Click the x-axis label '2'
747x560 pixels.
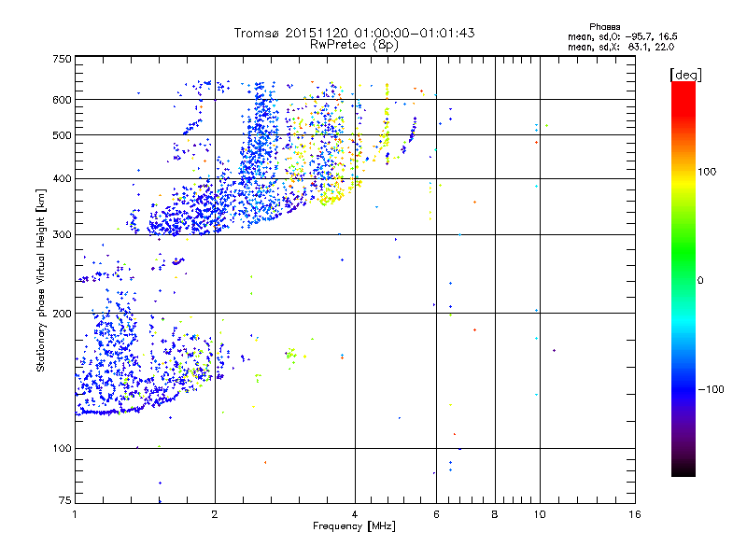[215, 514]
